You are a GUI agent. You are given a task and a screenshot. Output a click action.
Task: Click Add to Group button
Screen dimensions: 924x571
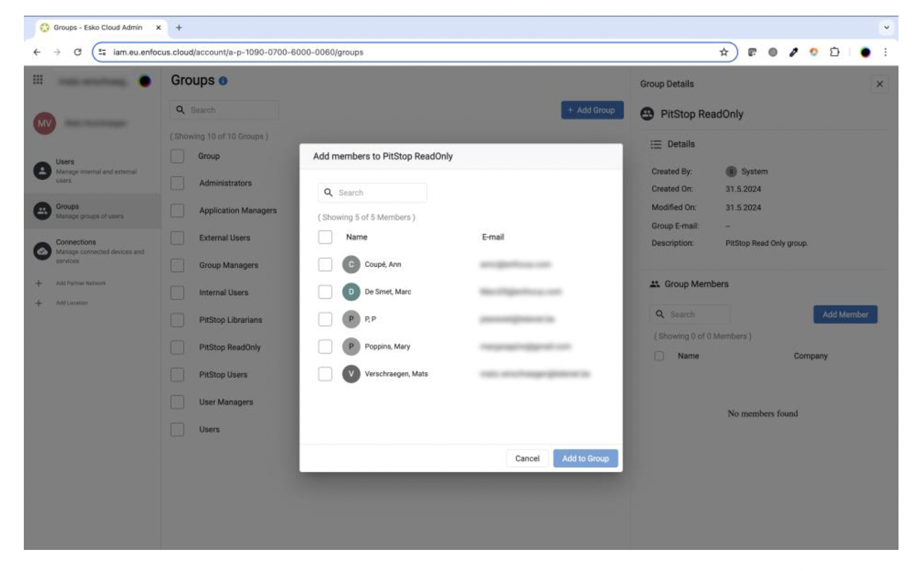click(x=585, y=458)
